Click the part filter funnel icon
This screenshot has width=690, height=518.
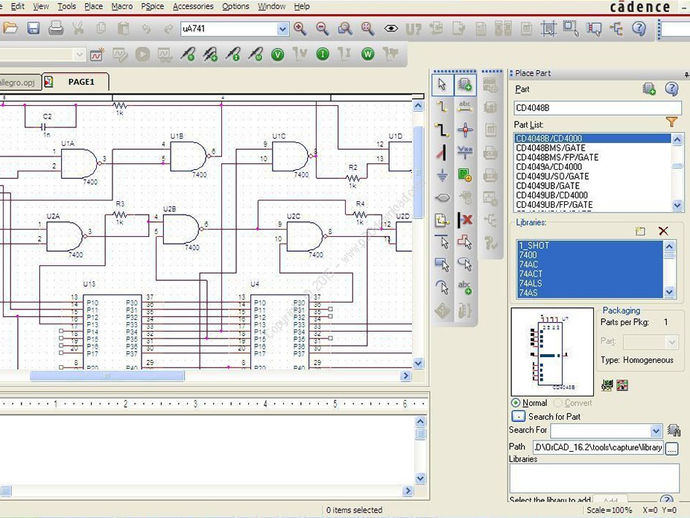point(672,122)
